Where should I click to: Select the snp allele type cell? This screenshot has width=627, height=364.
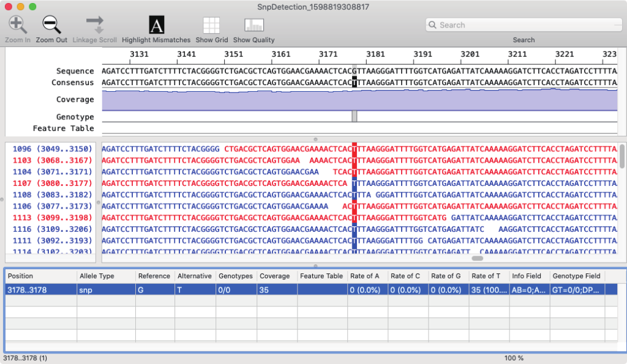point(106,290)
